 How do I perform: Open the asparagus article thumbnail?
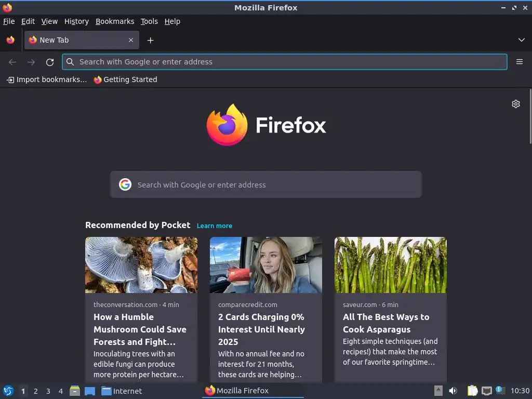(391, 265)
